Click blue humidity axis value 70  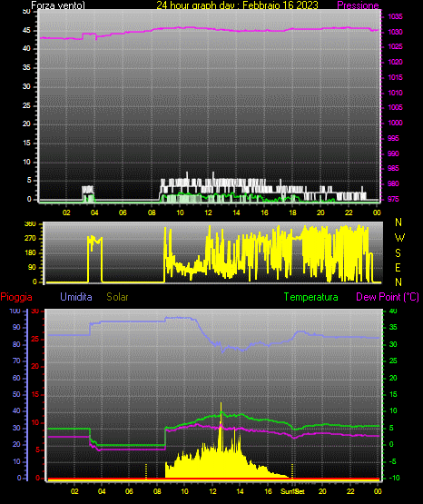[16, 361]
